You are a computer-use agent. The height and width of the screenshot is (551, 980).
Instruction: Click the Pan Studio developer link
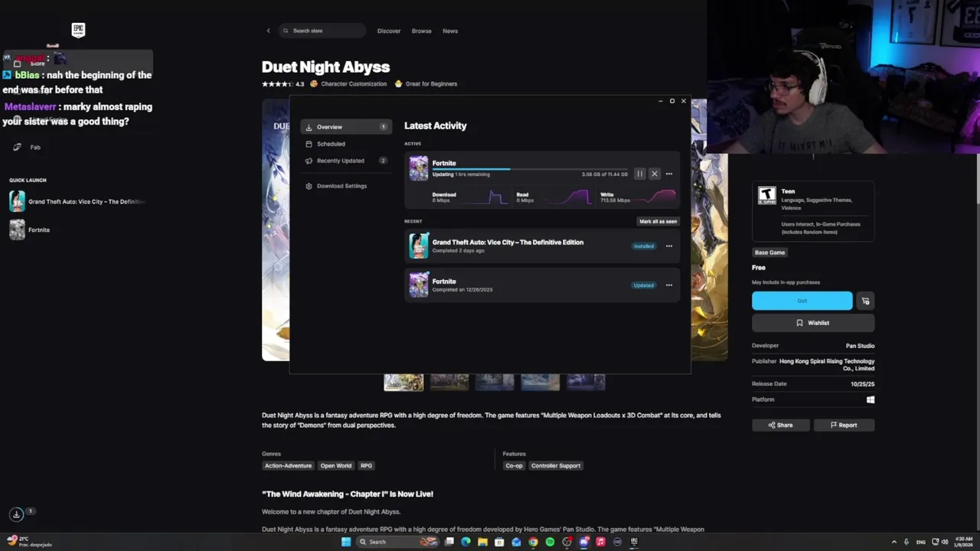tap(860, 346)
